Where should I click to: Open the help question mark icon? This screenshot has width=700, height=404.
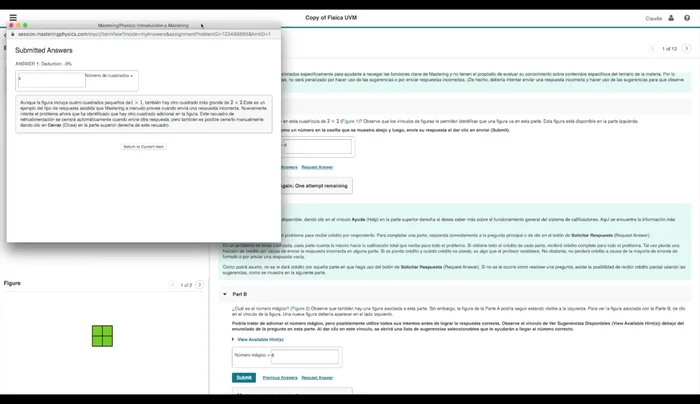pyautogui.click(x=687, y=18)
